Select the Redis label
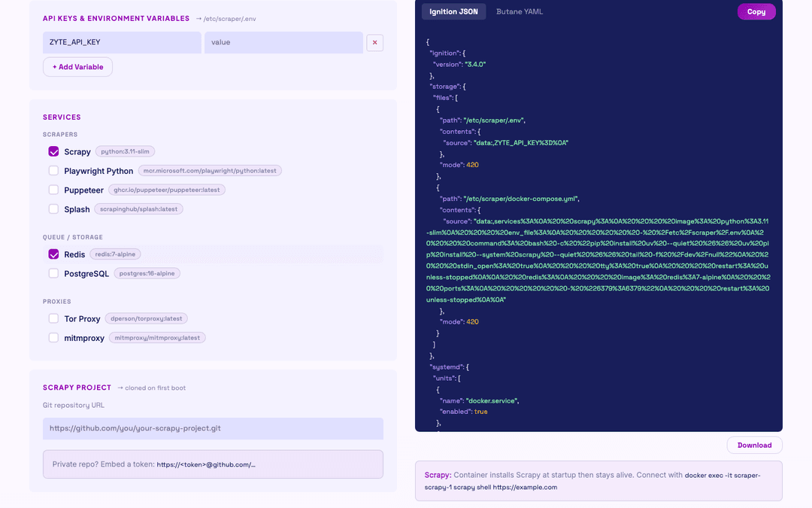 pyautogui.click(x=74, y=254)
